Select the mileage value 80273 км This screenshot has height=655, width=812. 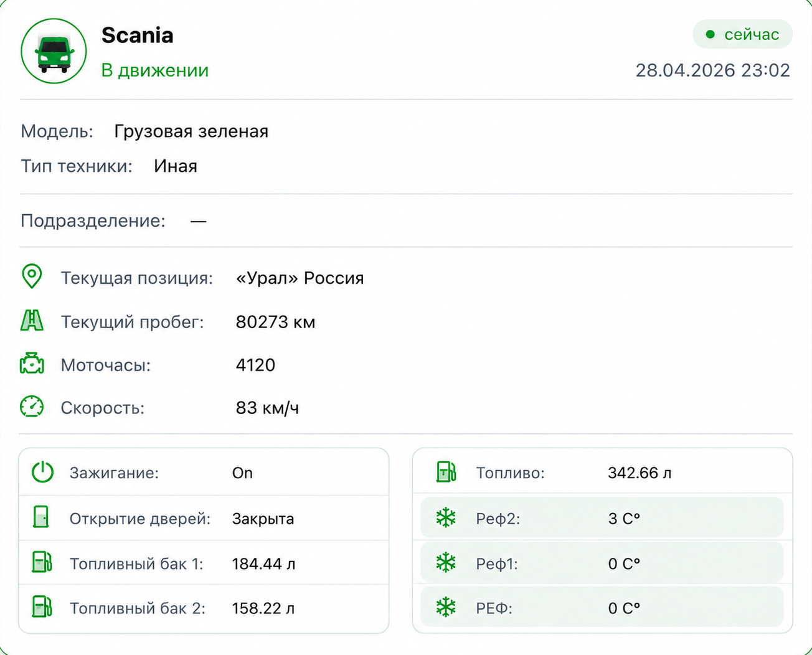coord(275,322)
